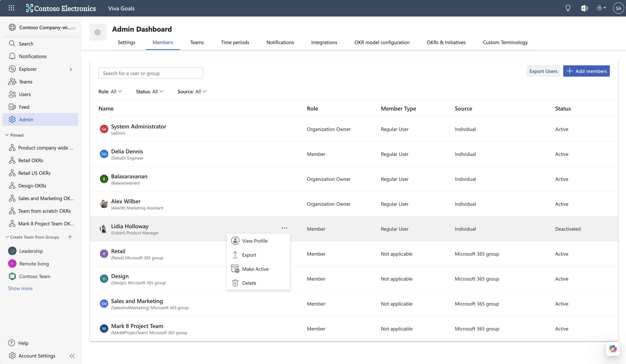Open the OKRs & Initiatives tab
The image size is (626, 364).
[x=446, y=43]
